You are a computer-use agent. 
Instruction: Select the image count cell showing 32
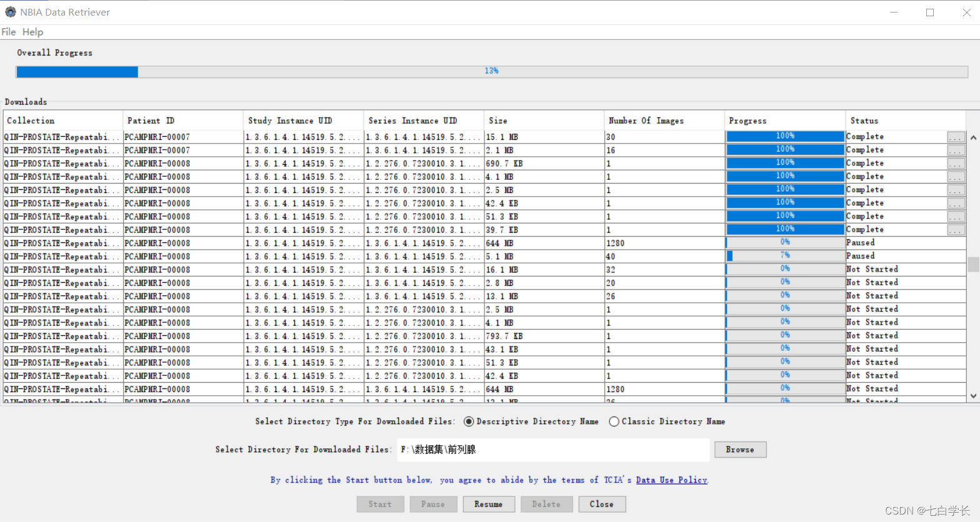[x=664, y=270]
